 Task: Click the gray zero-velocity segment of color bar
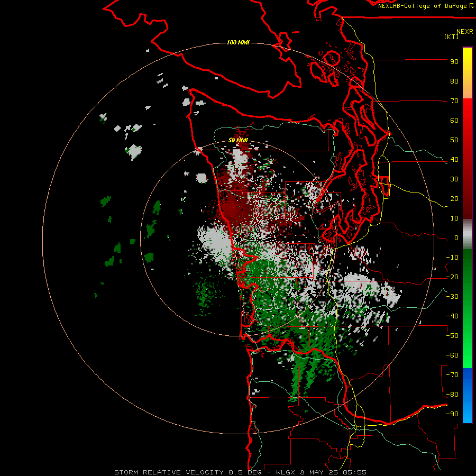click(467, 234)
